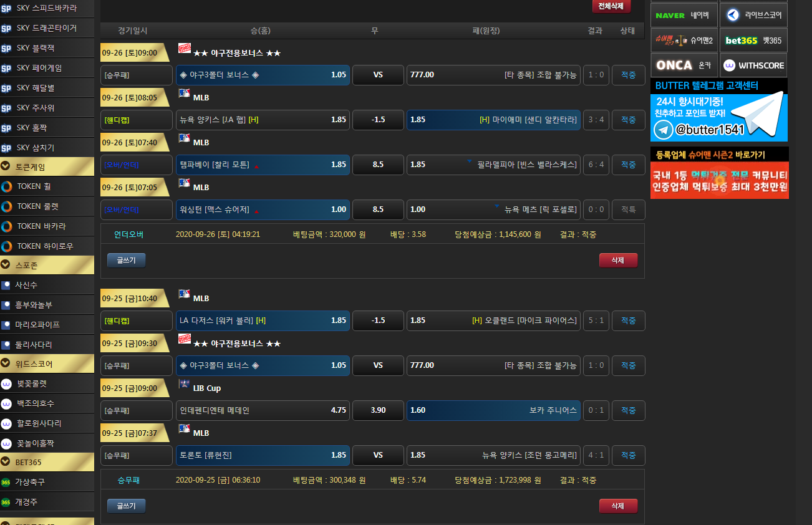Open the 벳365 bet365 link
Image resolution: width=812 pixels, height=525 pixels.
click(753, 40)
